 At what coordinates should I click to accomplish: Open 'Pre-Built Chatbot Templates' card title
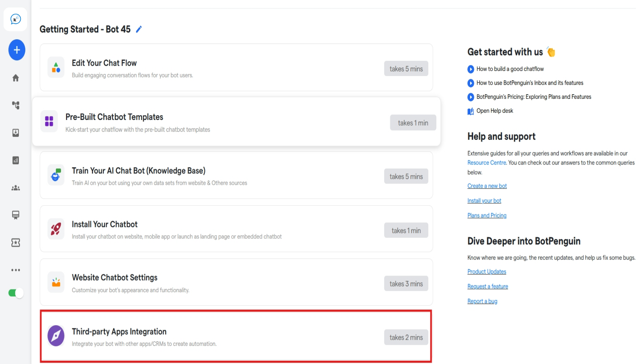(114, 117)
